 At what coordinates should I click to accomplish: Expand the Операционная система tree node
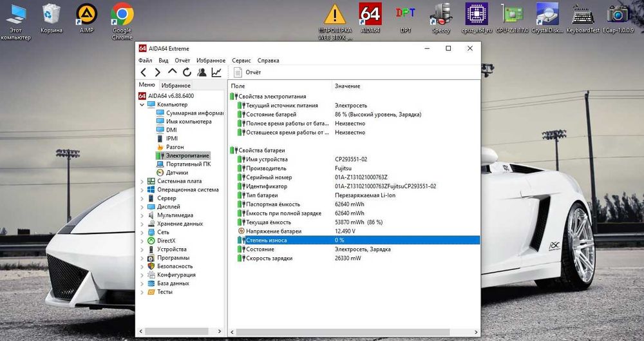point(142,190)
